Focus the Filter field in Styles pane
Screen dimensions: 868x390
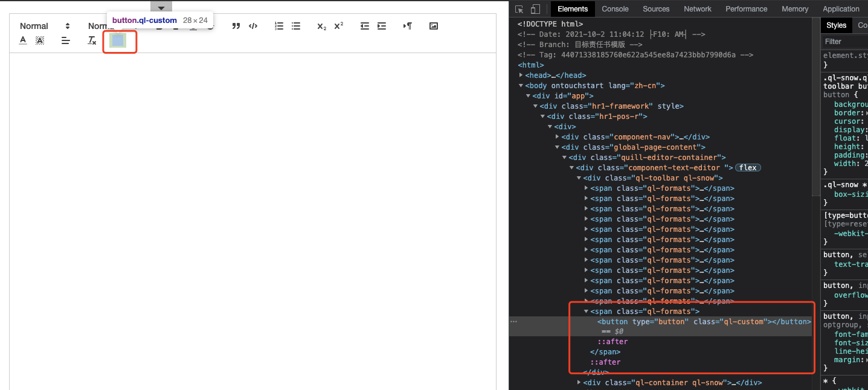tap(845, 42)
